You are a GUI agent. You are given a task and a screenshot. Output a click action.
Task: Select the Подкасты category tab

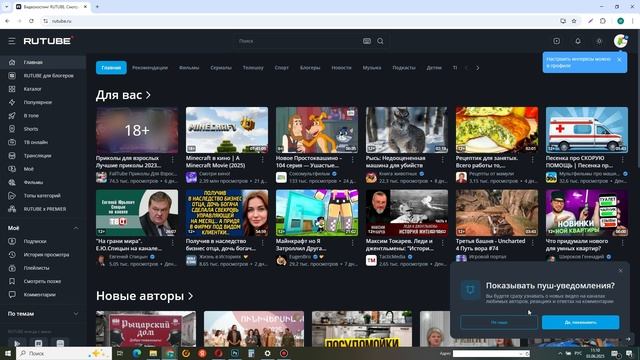pos(404,68)
